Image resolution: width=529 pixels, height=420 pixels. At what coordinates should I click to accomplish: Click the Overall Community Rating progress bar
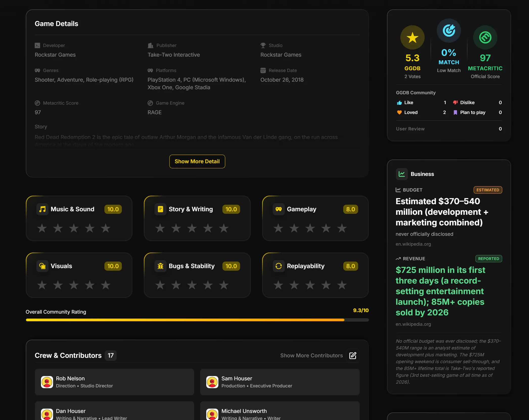coord(197,320)
